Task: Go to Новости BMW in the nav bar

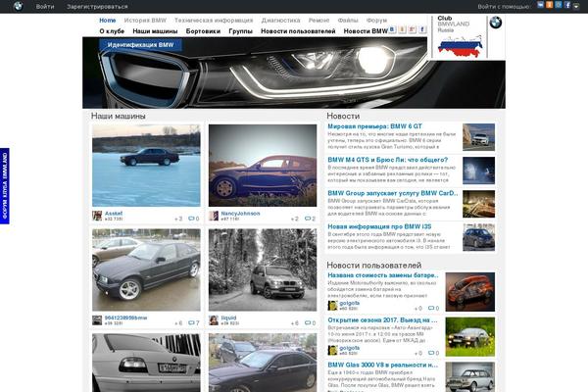Action: [366, 31]
